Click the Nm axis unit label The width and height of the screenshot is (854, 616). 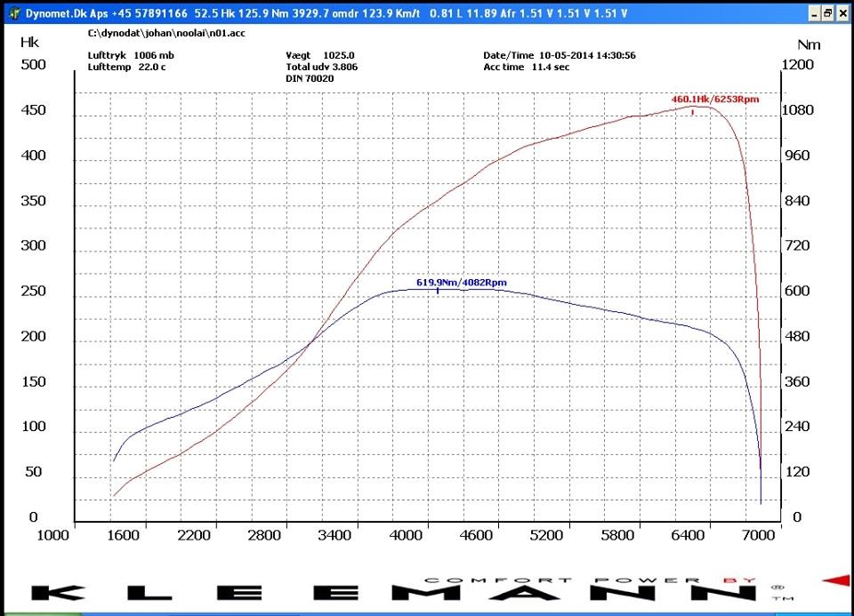808,44
